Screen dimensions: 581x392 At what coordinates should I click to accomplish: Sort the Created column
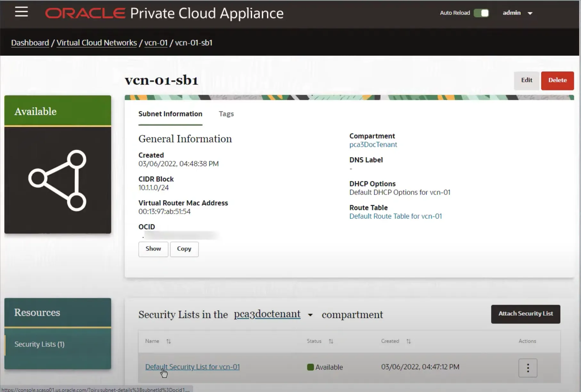[x=409, y=341]
